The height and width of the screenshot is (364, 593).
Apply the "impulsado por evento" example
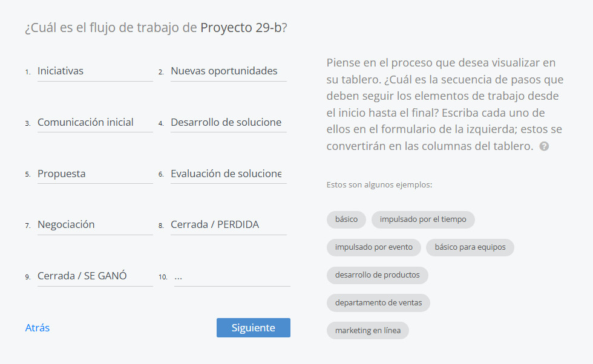click(x=373, y=247)
